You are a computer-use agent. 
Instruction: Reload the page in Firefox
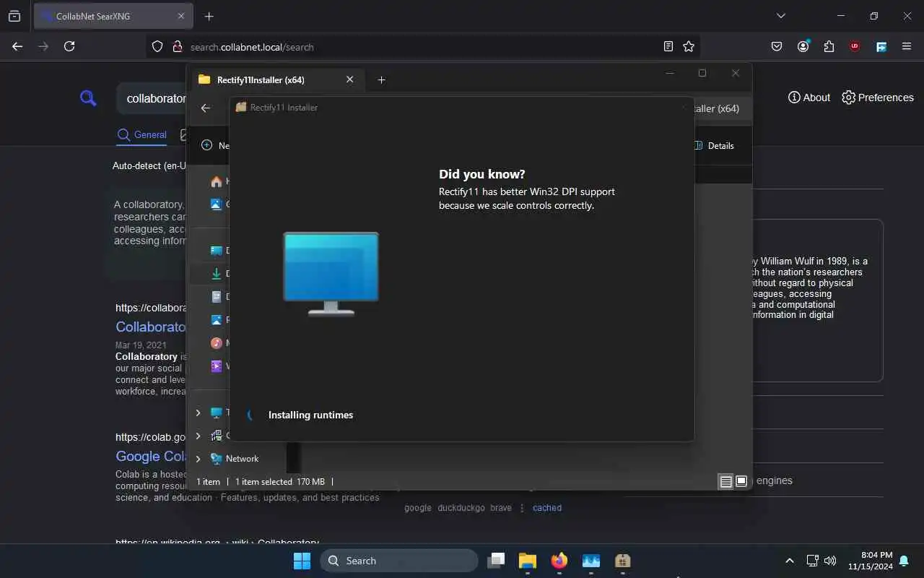[69, 46]
